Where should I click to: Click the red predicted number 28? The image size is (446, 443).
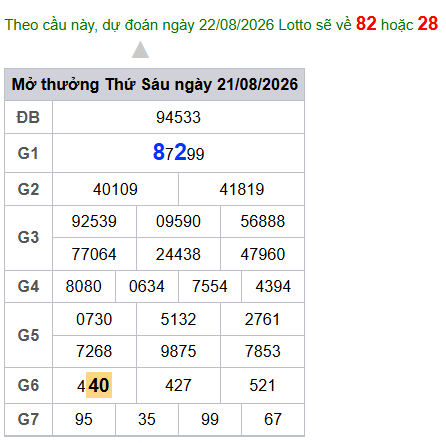428,24
